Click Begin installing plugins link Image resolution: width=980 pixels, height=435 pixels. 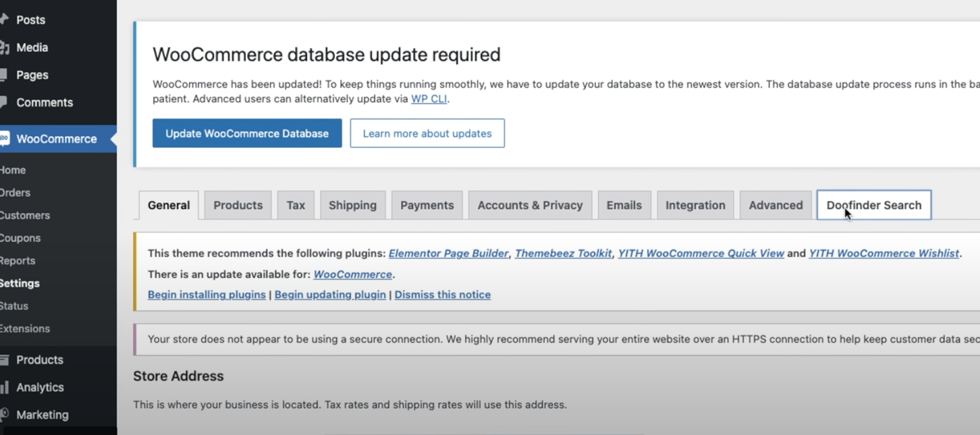point(207,295)
